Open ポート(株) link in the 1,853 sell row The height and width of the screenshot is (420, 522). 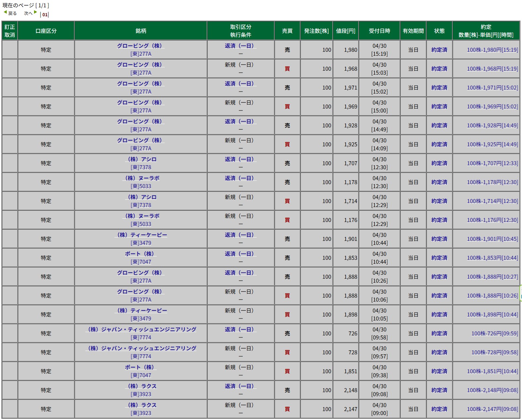[141, 254]
